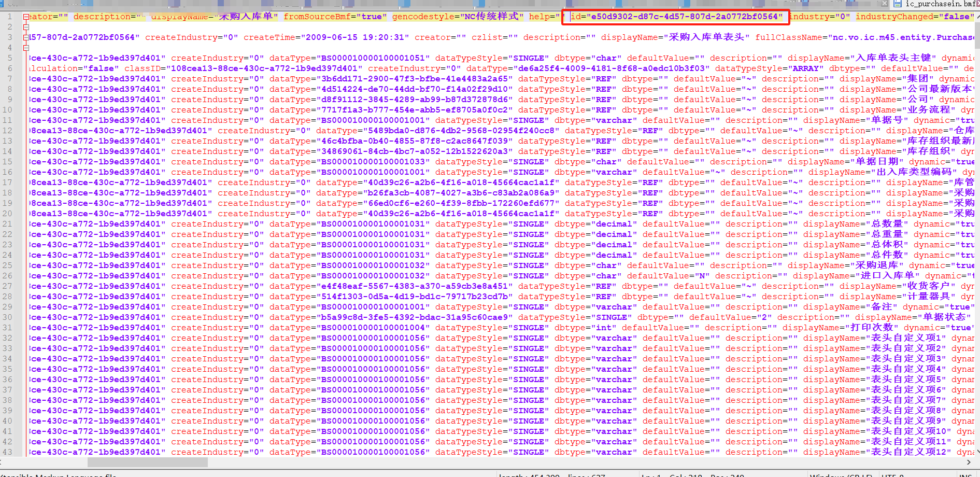Screen dimensions: 980x477
Task: Collapse the fold marker on line 3
Action: (26, 37)
